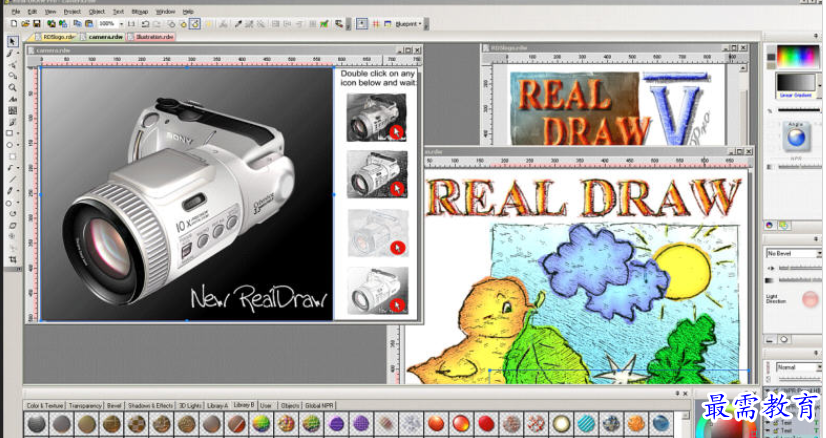Switch to Objects tab
The width and height of the screenshot is (826, 438).
point(290,406)
